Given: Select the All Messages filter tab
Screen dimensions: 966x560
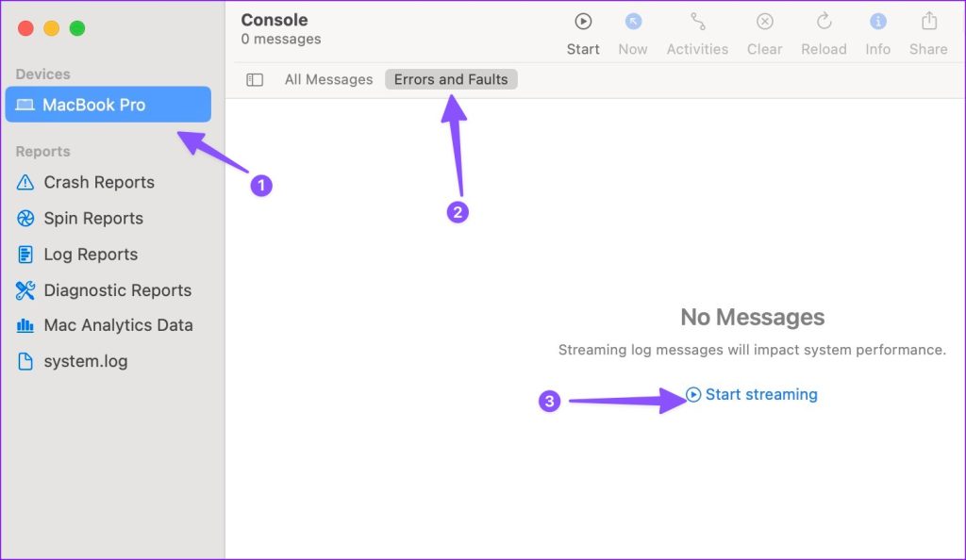Looking at the screenshot, I should point(328,80).
